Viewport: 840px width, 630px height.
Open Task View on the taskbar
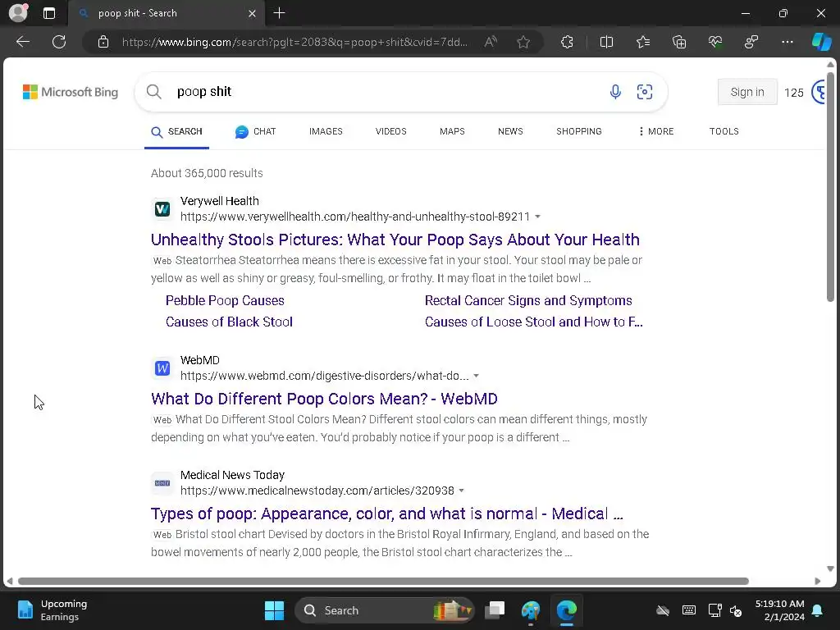[x=495, y=610]
